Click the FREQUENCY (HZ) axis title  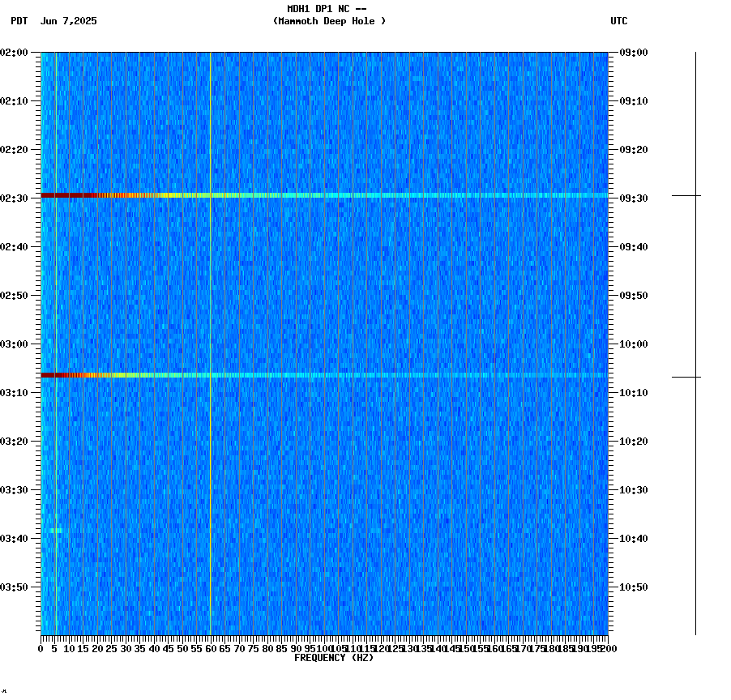(x=336, y=658)
